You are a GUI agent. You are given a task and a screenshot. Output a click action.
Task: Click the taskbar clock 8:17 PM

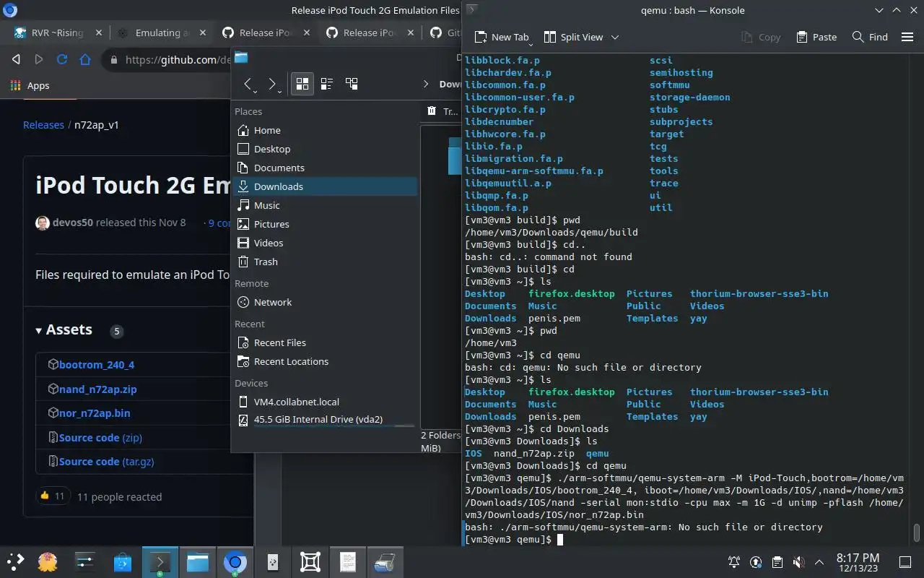pyautogui.click(x=858, y=562)
